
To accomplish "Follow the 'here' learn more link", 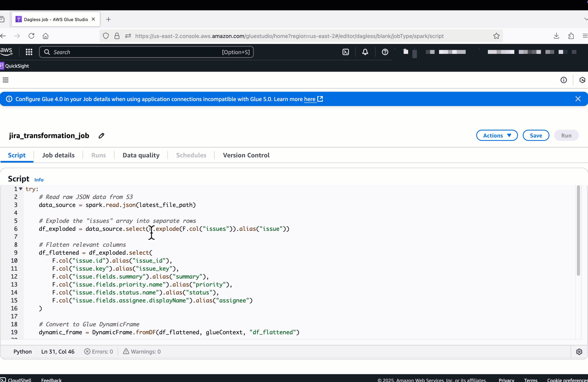I will point(310,99).
